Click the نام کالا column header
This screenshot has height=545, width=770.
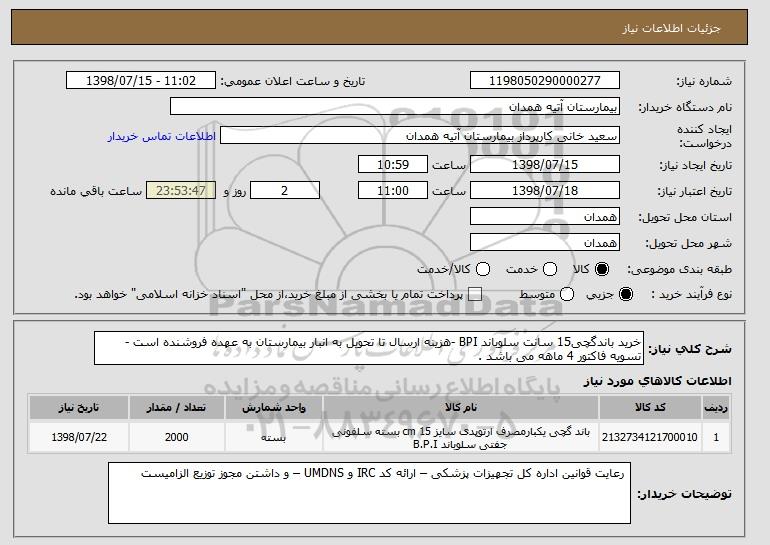(461, 407)
